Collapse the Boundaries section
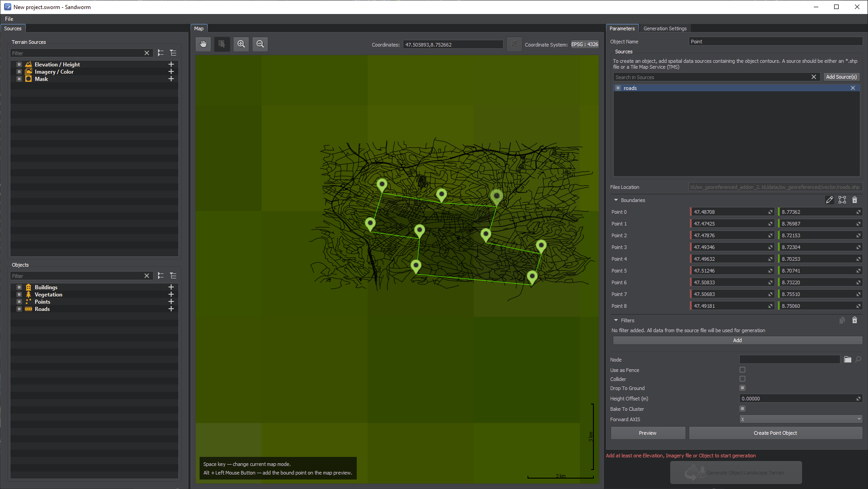The image size is (868, 489). point(616,200)
